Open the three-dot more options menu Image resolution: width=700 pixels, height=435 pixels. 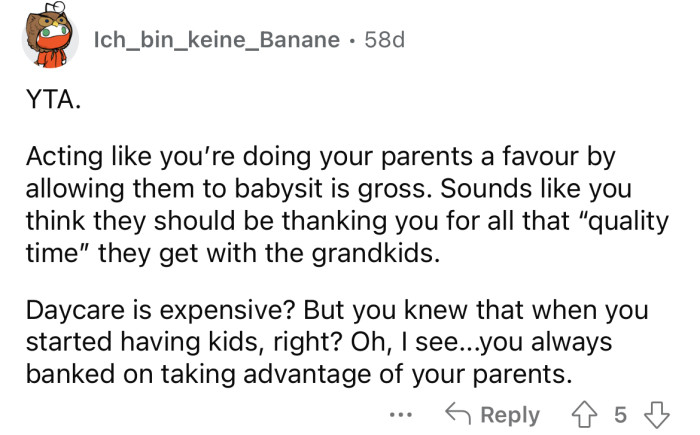[x=403, y=416]
